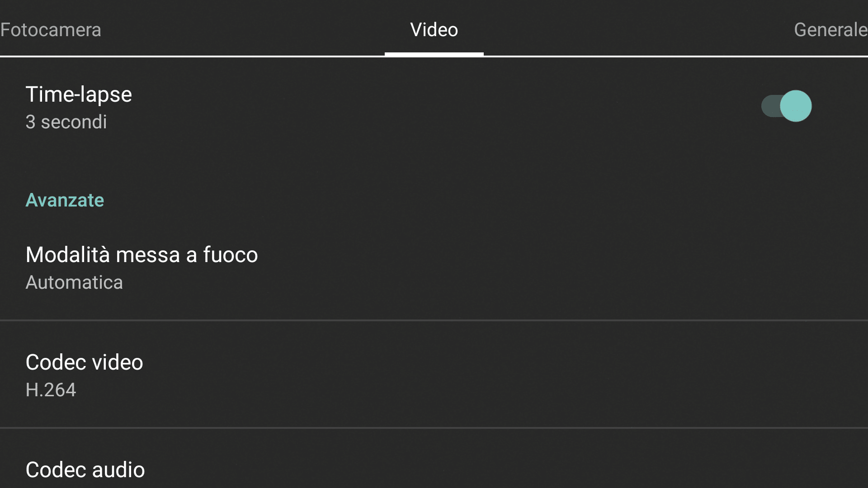Select the Video tab
The height and width of the screenshot is (488, 868).
[x=434, y=30]
